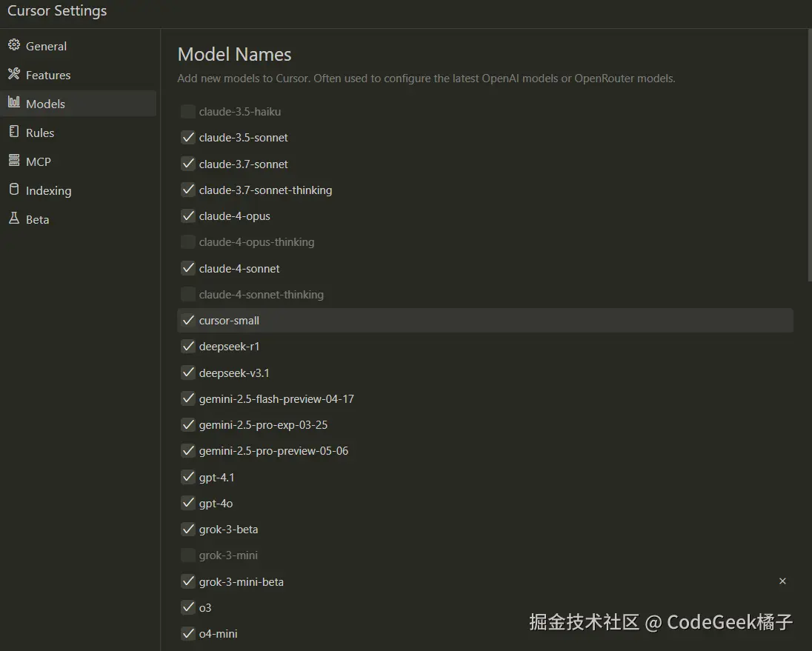This screenshot has width=812, height=651.
Task: Click the Features tools icon
Action: click(x=14, y=75)
